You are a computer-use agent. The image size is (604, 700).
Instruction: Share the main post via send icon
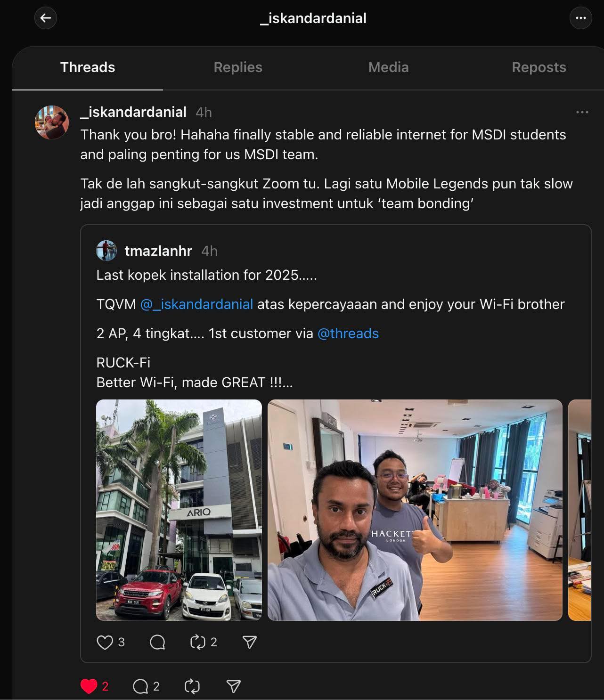tap(234, 686)
